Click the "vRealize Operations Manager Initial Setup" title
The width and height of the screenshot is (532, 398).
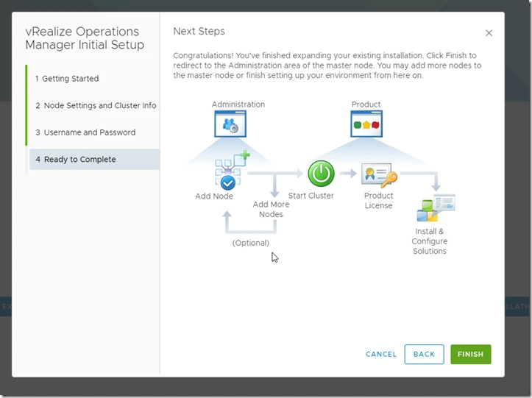tap(85, 38)
